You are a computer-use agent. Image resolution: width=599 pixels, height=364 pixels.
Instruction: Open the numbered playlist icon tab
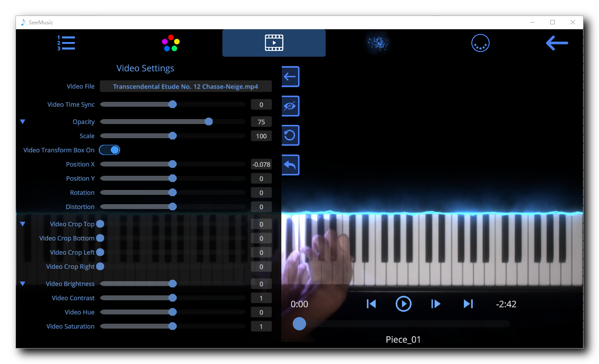[66, 43]
